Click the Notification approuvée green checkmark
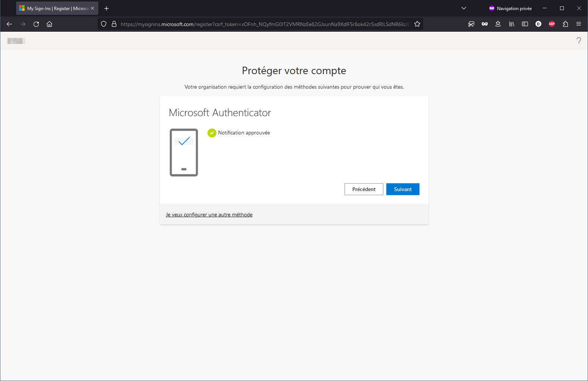This screenshot has height=381, width=588. click(212, 133)
